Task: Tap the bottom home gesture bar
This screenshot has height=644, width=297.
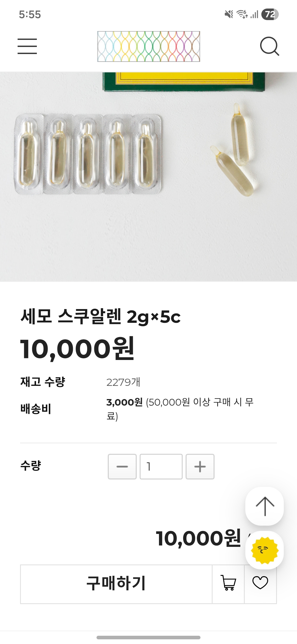Action: [x=148, y=637]
